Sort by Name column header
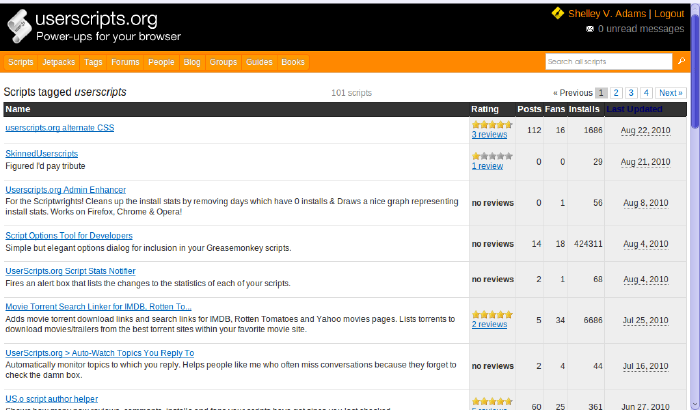 point(18,109)
